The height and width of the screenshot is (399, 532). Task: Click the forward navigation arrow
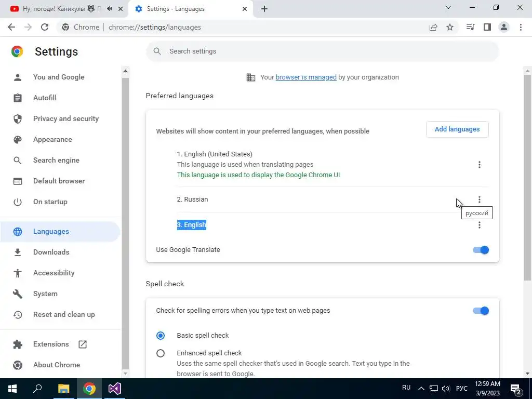point(28,27)
